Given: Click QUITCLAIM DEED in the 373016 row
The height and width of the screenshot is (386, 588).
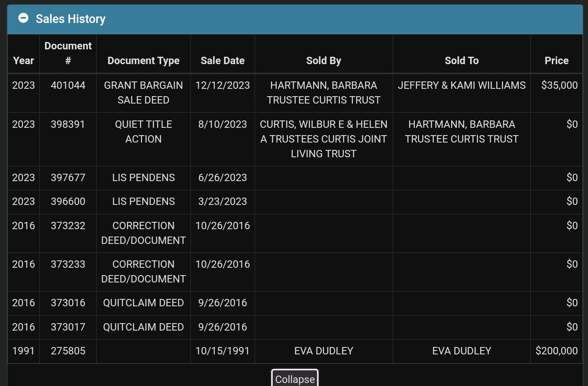Looking at the screenshot, I should (143, 303).
